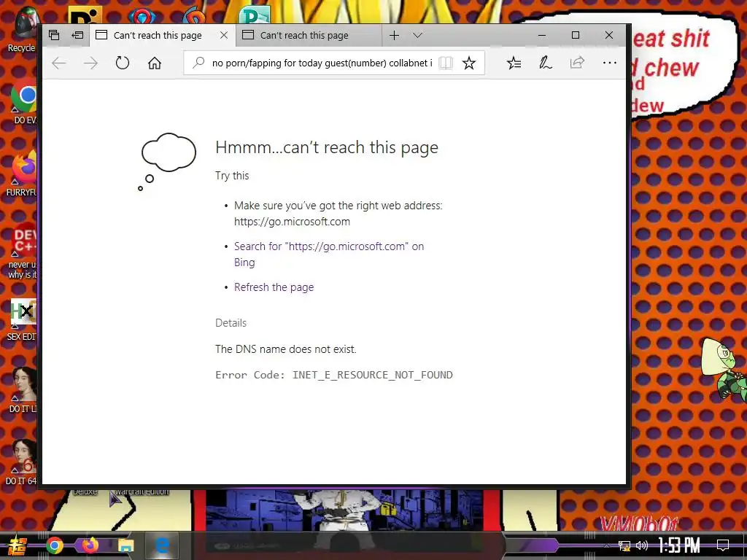747x560 pixels.
Task: Click the volume speaker tray icon
Action: (642, 545)
